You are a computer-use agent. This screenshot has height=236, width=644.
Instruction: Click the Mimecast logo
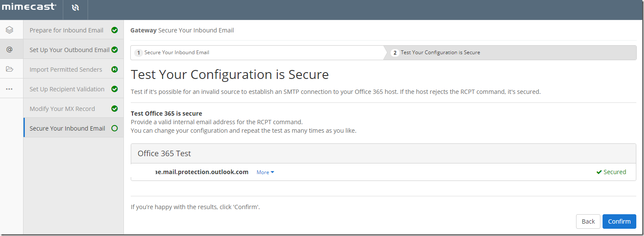pos(29,6)
